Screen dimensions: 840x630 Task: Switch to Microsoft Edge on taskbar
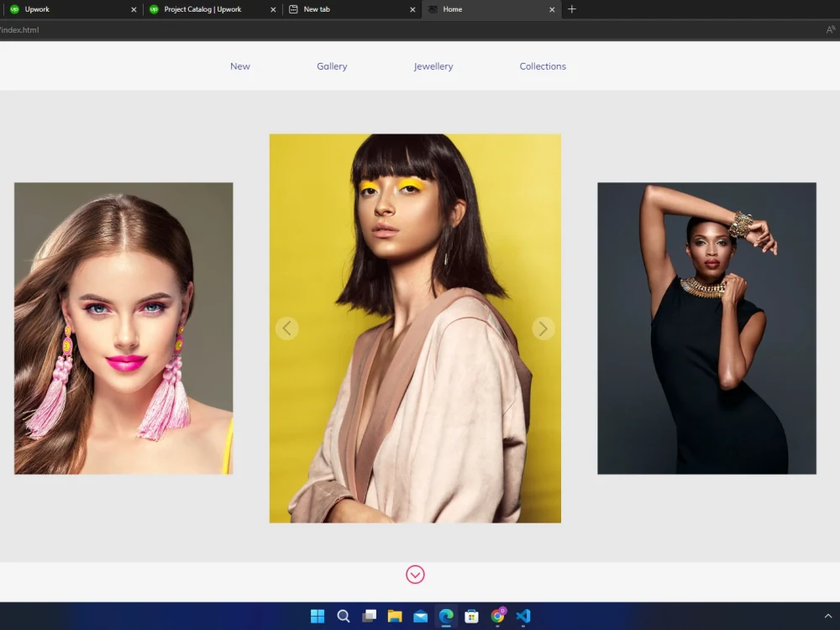(x=446, y=616)
